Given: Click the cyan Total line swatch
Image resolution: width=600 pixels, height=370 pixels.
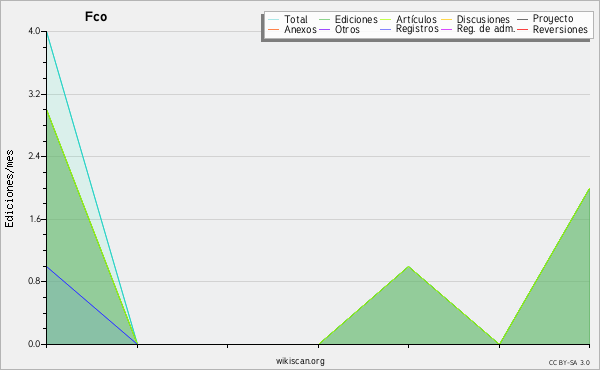Looking at the screenshot, I should [274, 20].
